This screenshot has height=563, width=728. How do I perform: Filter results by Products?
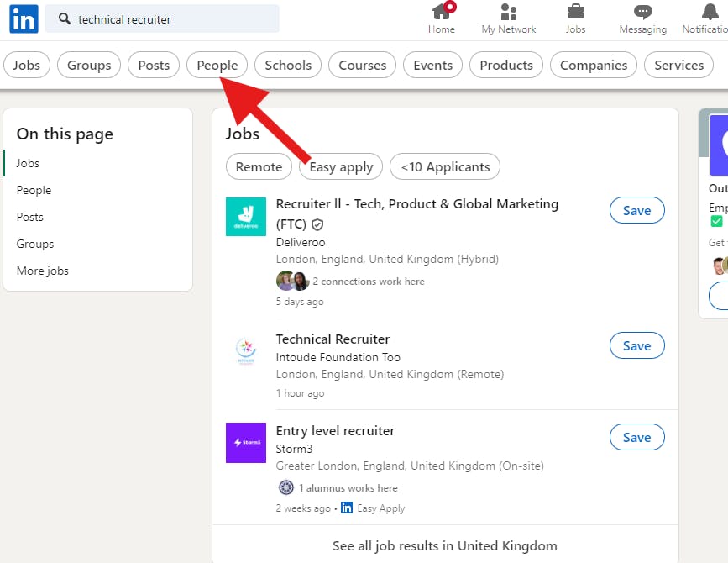click(506, 65)
